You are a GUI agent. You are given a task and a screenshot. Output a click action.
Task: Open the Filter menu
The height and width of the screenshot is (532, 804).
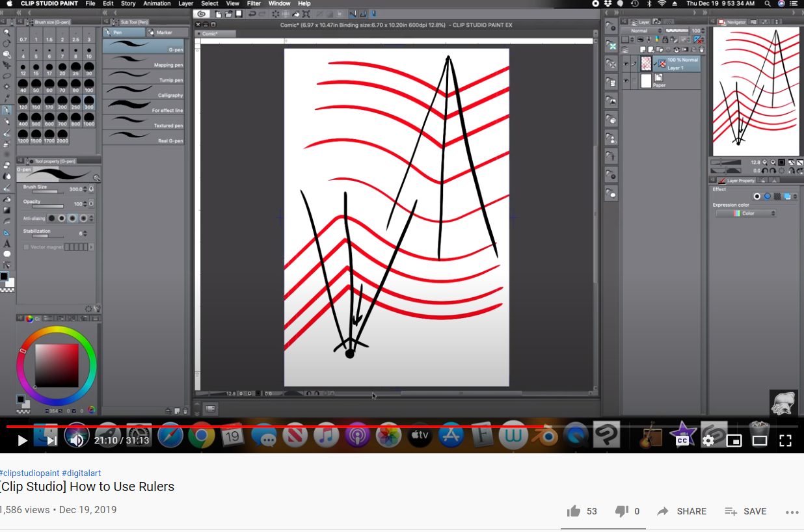[x=254, y=4]
